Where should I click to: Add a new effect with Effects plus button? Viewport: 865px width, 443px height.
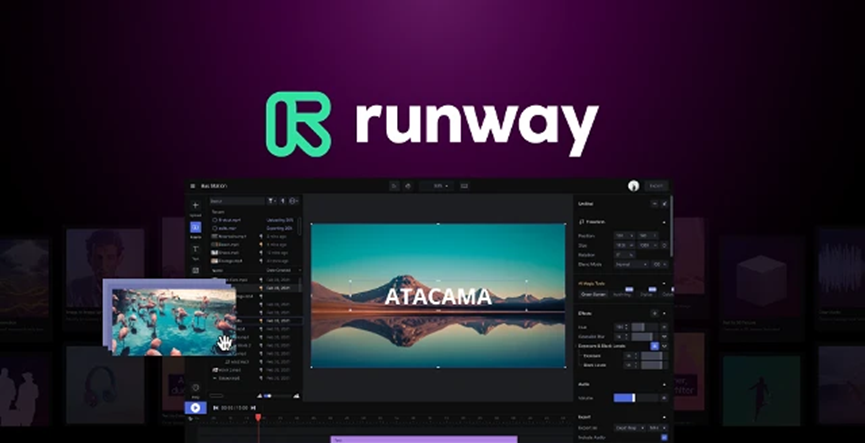[x=655, y=313]
